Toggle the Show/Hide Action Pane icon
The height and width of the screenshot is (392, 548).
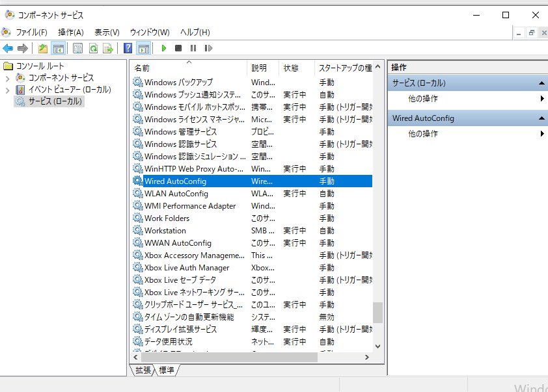pos(144,48)
